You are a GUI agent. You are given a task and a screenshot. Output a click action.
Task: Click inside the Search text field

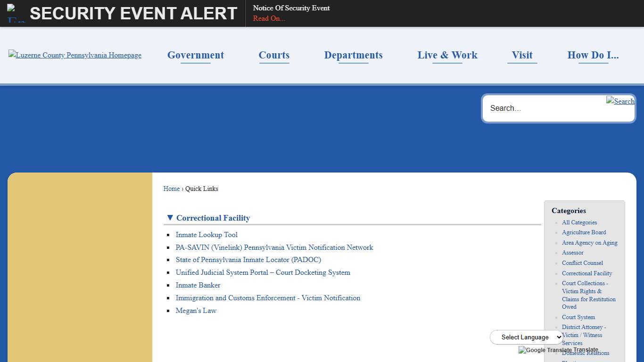[542, 108]
